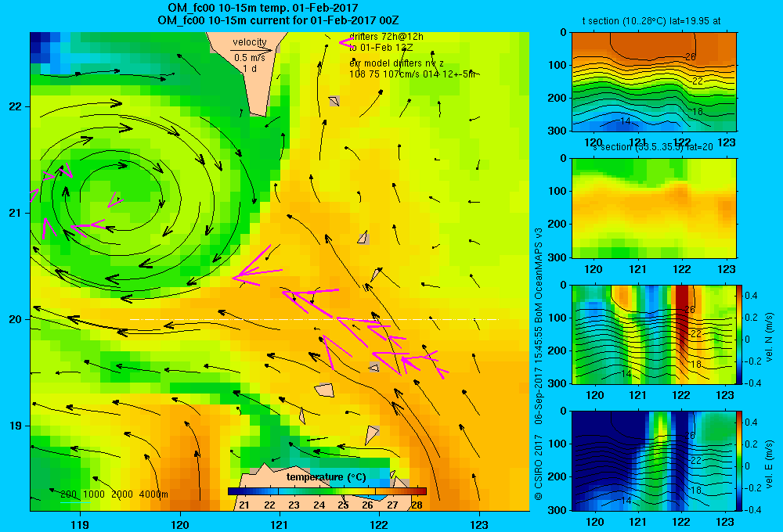This screenshot has width=783, height=532.
Task: Click the 'err model drifters nv z' text
Action: pyautogui.click(x=396, y=63)
